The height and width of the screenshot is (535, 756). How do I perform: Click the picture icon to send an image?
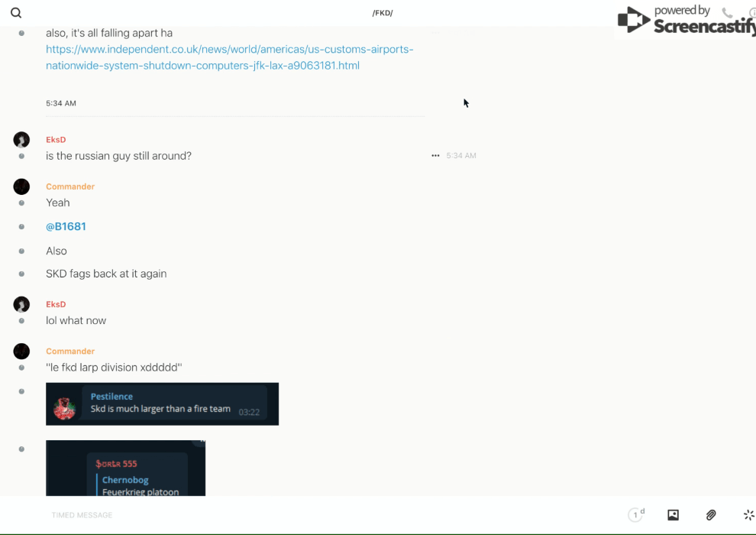click(x=673, y=515)
